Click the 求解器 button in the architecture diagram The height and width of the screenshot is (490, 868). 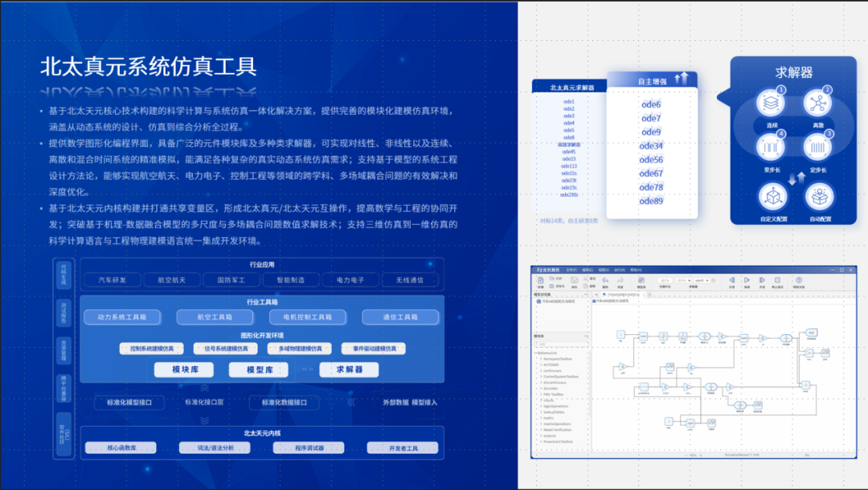350,370
